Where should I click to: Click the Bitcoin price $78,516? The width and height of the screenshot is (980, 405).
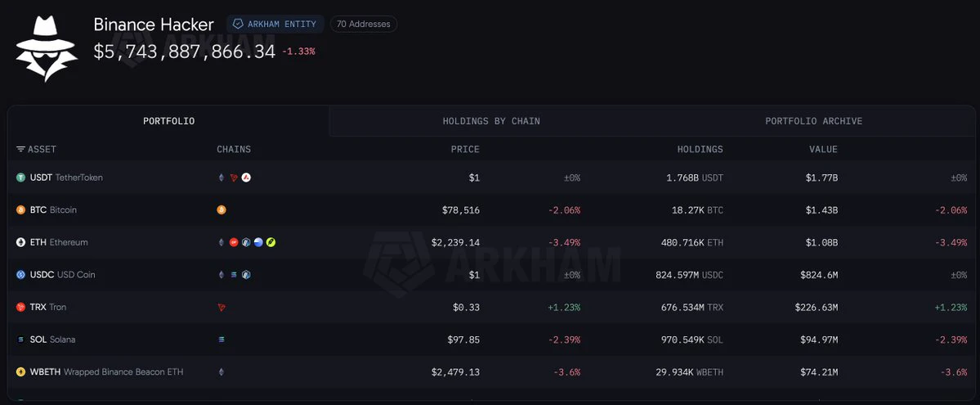pyautogui.click(x=461, y=210)
